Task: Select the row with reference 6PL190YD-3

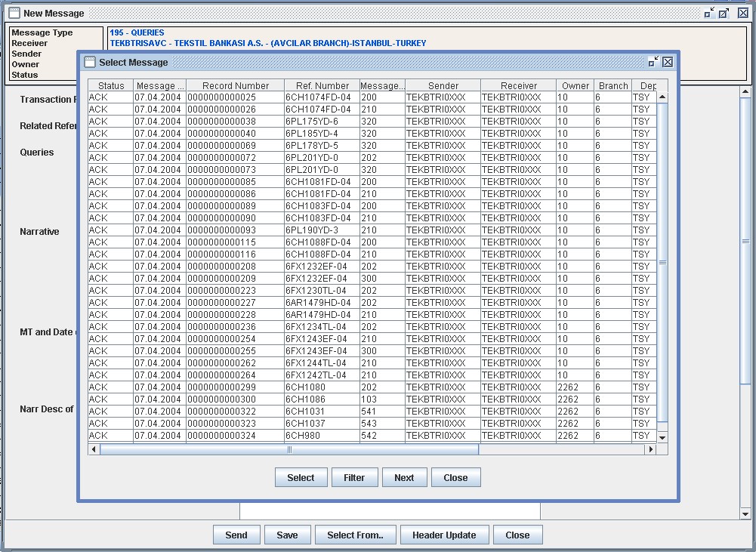Action: pyautogui.click(x=372, y=230)
